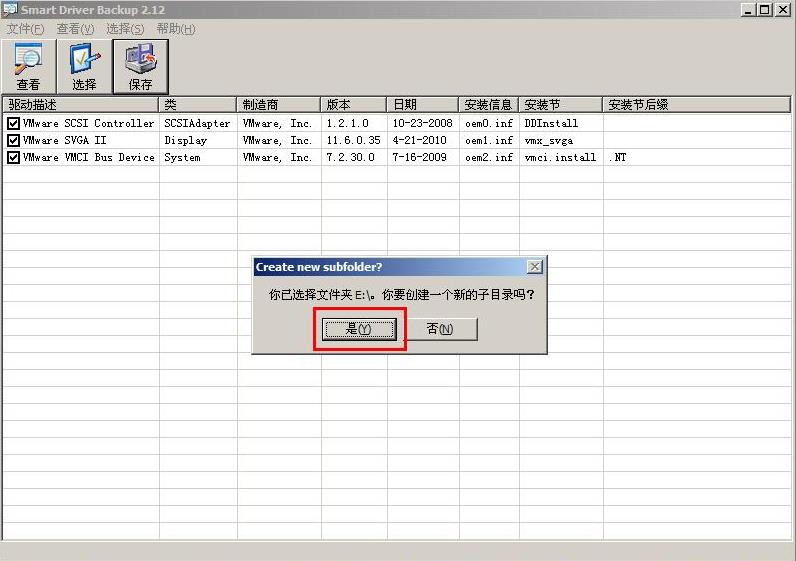This screenshot has width=796, height=561.
Task: Close the Create new subfolder dialog
Action: click(535, 267)
